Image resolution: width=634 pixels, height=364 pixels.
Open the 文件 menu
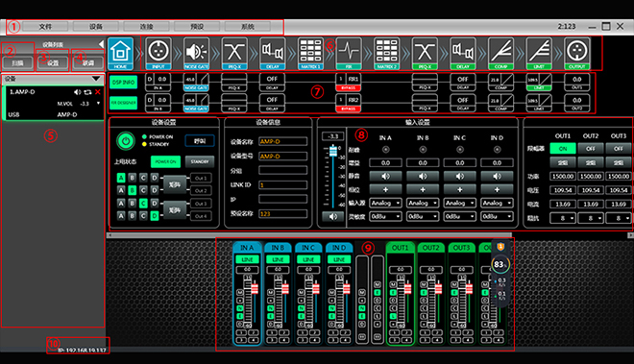(x=45, y=27)
